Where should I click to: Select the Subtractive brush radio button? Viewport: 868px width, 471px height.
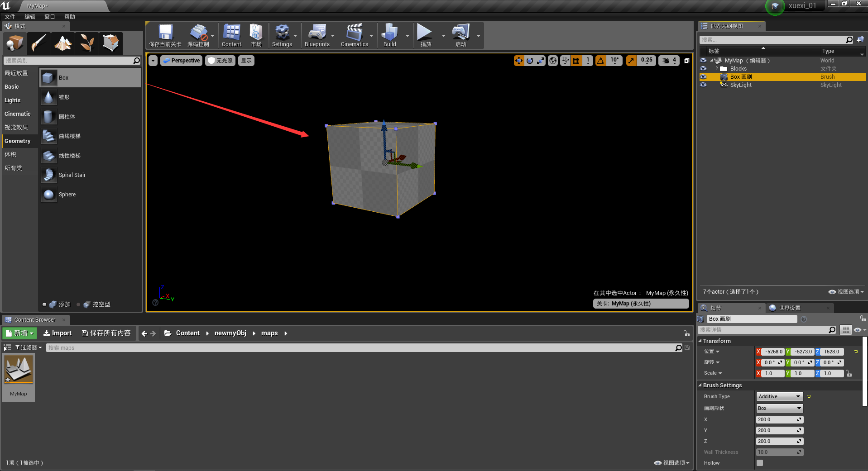(x=78, y=304)
